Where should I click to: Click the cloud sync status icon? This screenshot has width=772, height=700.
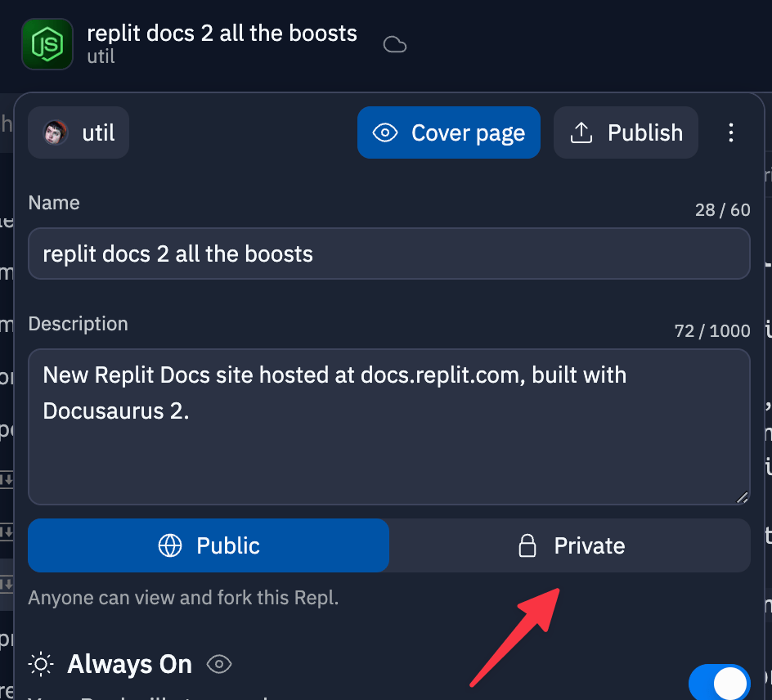click(395, 45)
